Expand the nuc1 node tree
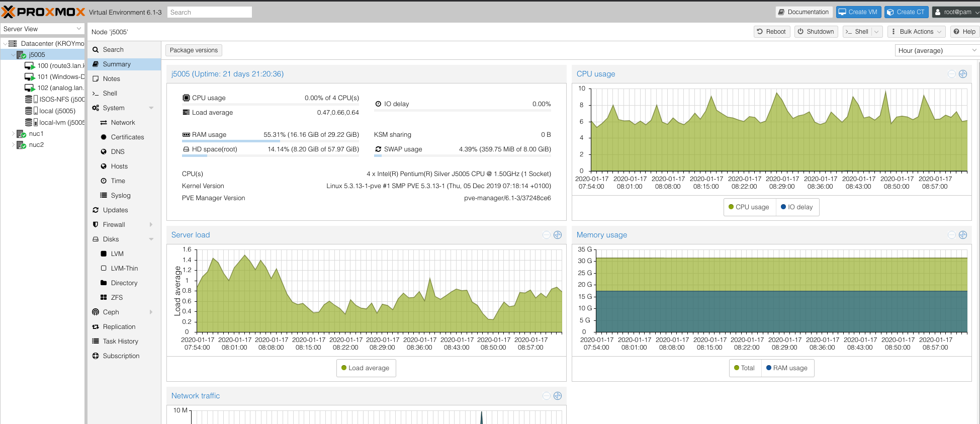Viewport: 980px width, 424px height. (x=13, y=134)
